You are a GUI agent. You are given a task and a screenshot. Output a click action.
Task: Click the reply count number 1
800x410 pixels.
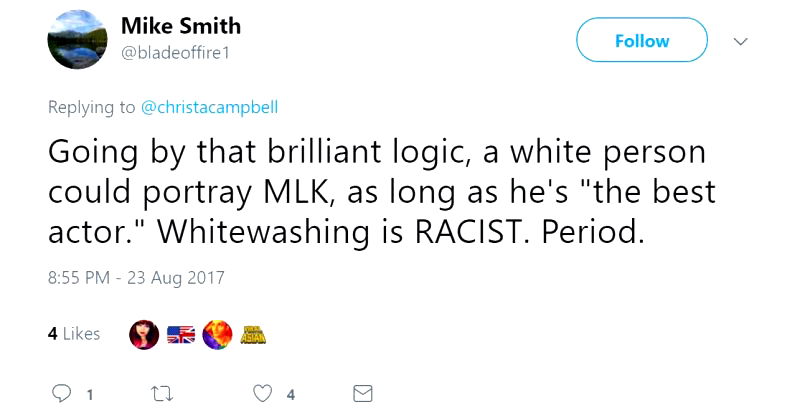90,394
